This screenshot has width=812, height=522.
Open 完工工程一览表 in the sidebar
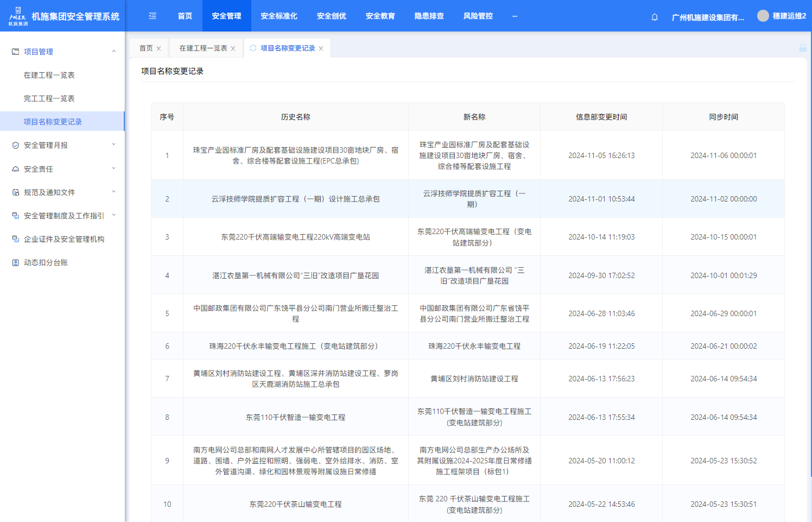tap(49, 98)
